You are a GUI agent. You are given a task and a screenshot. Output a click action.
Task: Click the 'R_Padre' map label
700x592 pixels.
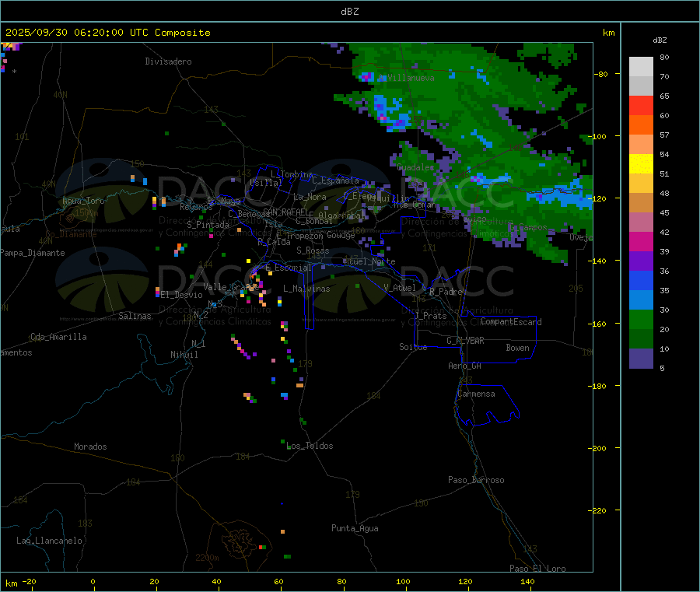(x=446, y=292)
